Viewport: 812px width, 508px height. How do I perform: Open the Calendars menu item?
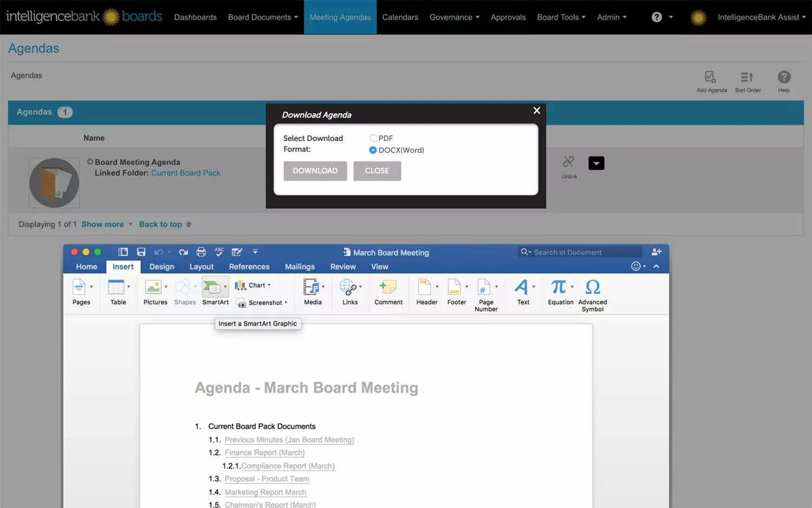click(x=400, y=17)
